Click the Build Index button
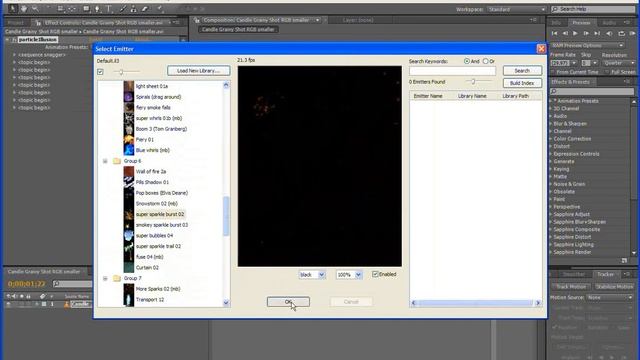Image resolution: width=640 pixels, height=360 pixels. click(522, 83)
